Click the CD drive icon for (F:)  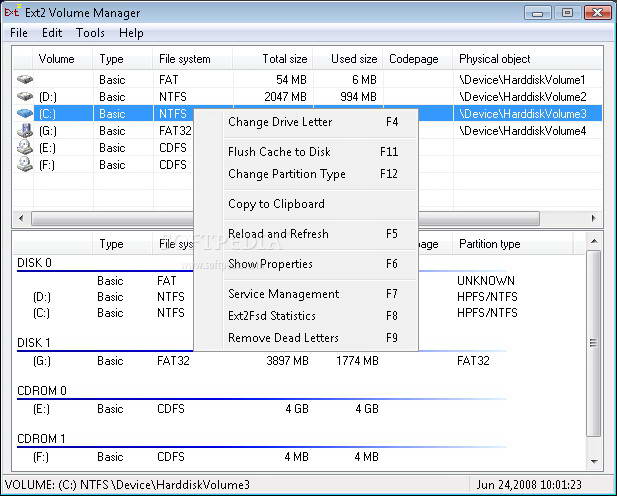pyautogui.click(x=25, y=164)
